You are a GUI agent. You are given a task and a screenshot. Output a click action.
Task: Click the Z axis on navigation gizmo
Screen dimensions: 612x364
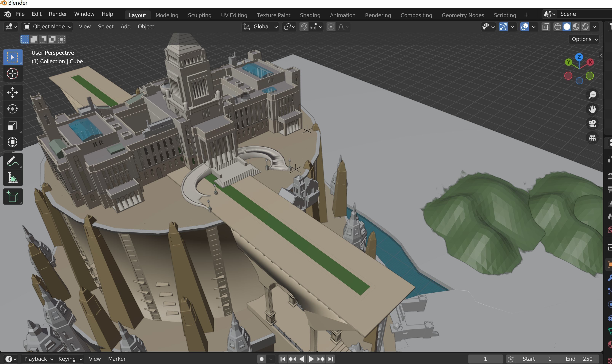[x=579, y=57]
